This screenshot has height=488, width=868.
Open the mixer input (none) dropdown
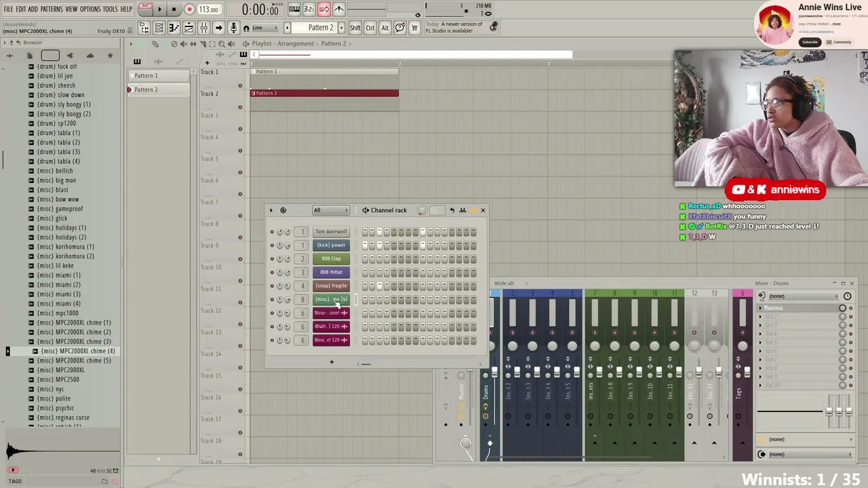tap(802, 296)
